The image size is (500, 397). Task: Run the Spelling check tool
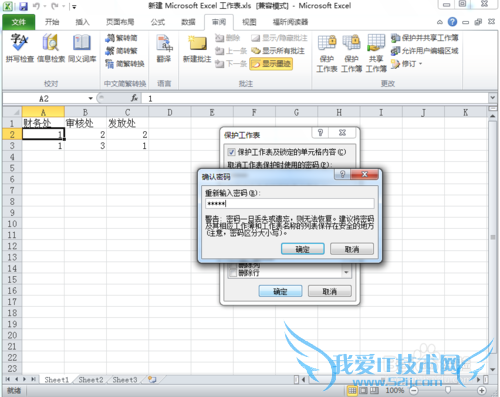20,48
